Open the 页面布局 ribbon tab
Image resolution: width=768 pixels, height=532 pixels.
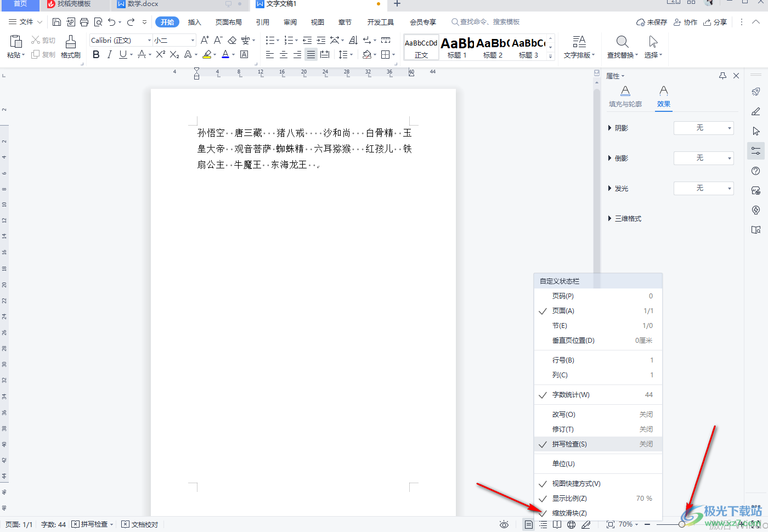tap(229, 22)
